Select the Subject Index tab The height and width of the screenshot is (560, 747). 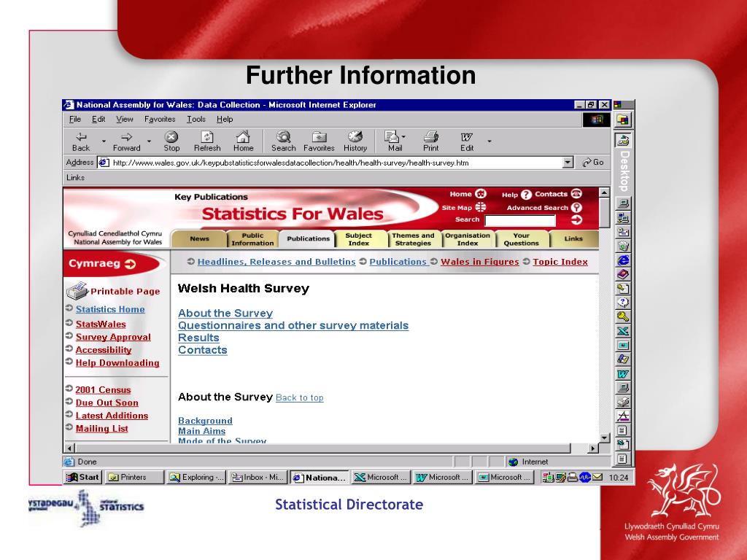pos(358,239)
